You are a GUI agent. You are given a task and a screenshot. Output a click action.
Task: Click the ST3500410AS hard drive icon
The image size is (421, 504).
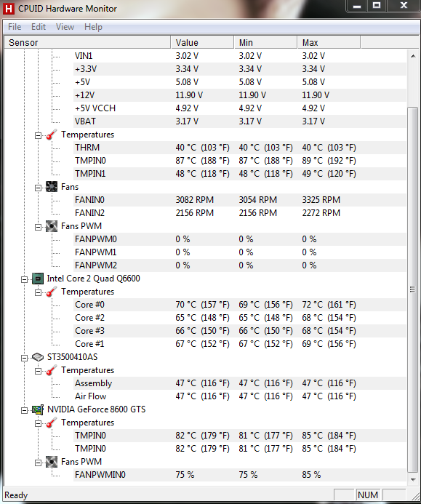pyautogui.click(x=38, y=357)
